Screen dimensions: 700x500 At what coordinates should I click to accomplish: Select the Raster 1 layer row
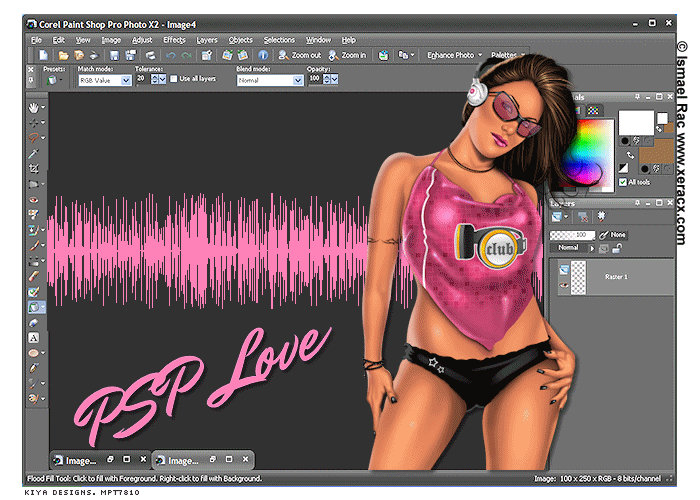click(x=614, y=277)
